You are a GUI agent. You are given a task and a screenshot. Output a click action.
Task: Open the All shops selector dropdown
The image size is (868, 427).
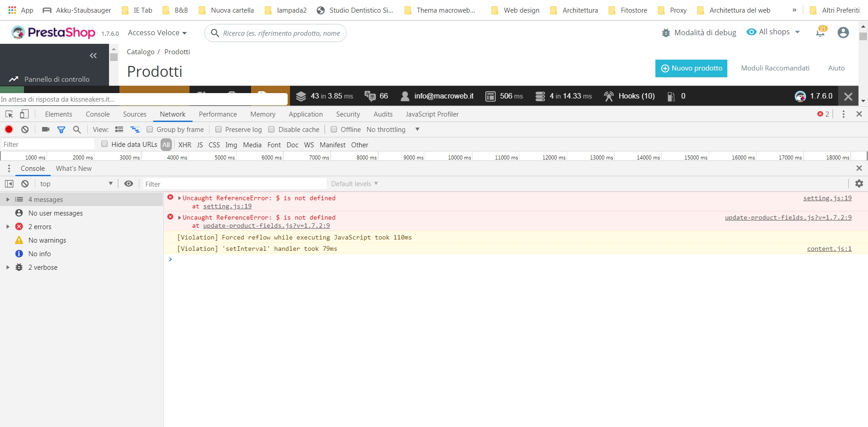pyautogui.click(x=773, y=32)
